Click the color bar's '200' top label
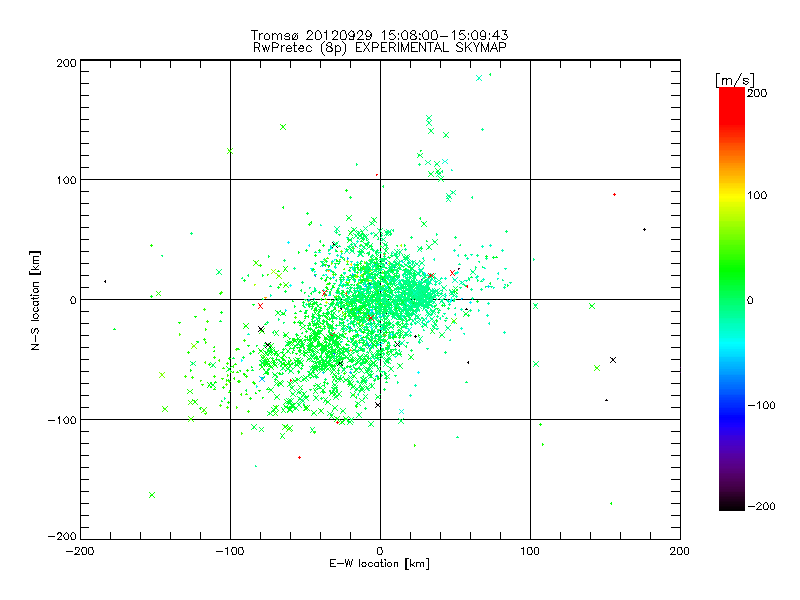Screen dimensions: 800x600 (757, 93)
